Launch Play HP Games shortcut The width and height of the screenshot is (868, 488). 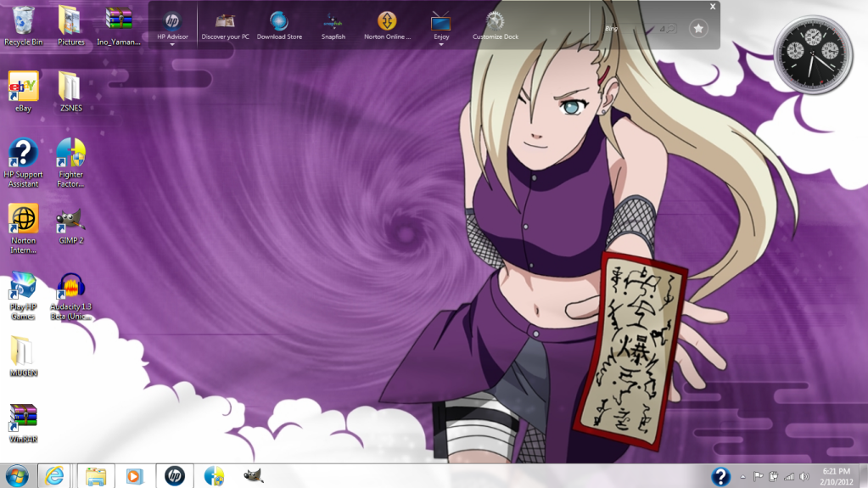click(x=23, y=295)
